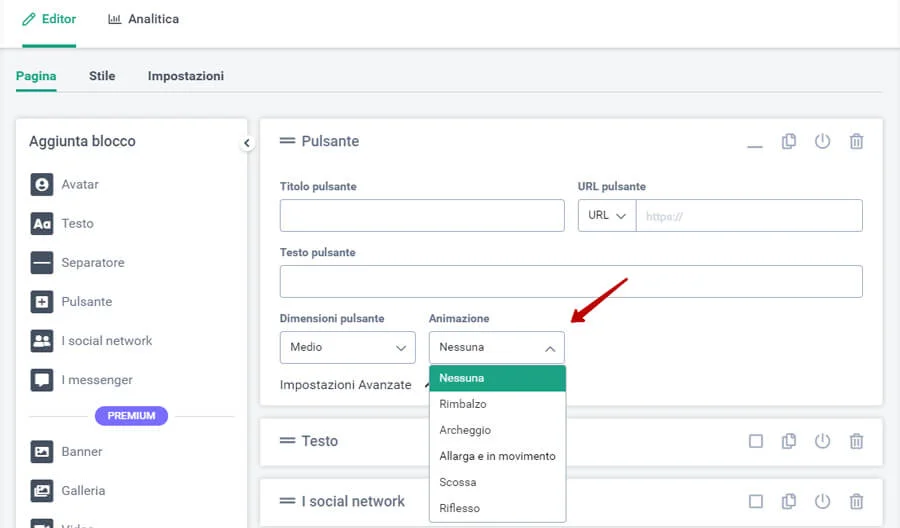The height and width of the screenshot is (528, 900).
Task: Open the Analitica tab
Action: coord(143,19)
